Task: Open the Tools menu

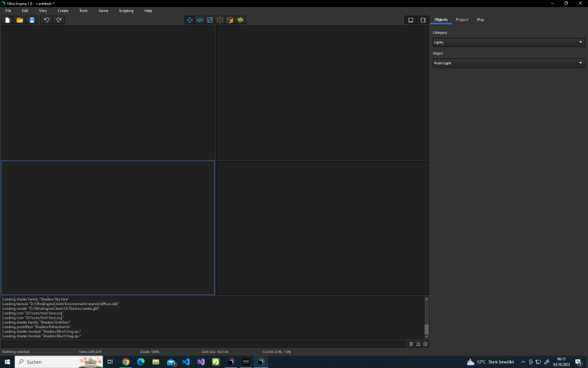Action: tap(83, 10)
